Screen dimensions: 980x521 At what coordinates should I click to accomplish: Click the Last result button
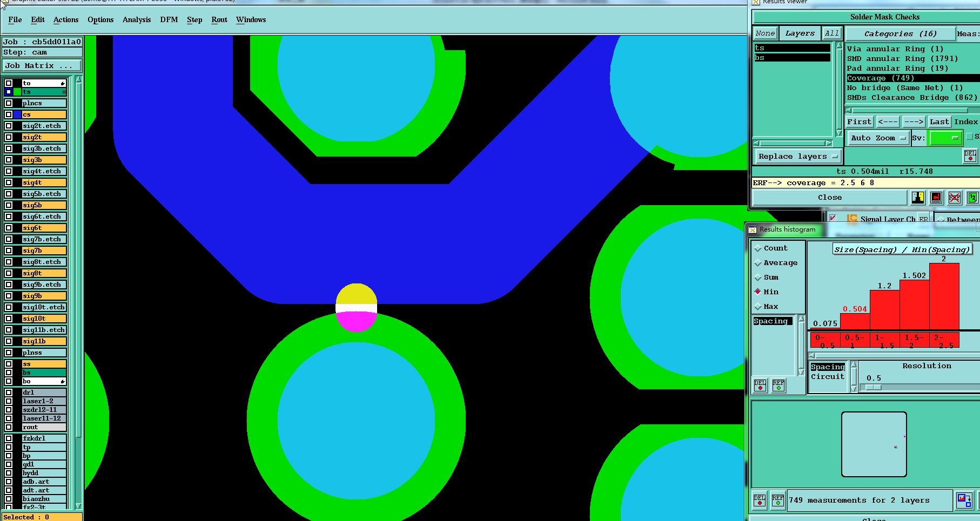coord(939,122)
